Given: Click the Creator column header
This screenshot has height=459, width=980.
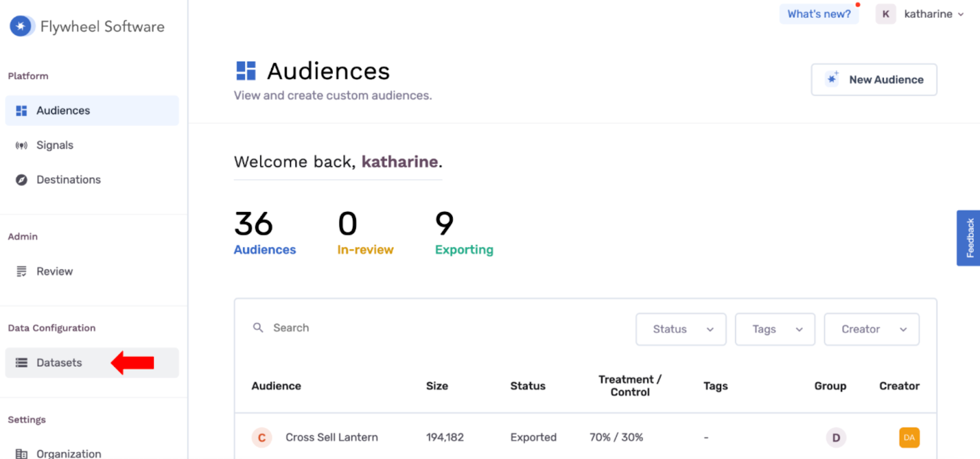Looking at the screenshot, I should click(x=899, y=386).
